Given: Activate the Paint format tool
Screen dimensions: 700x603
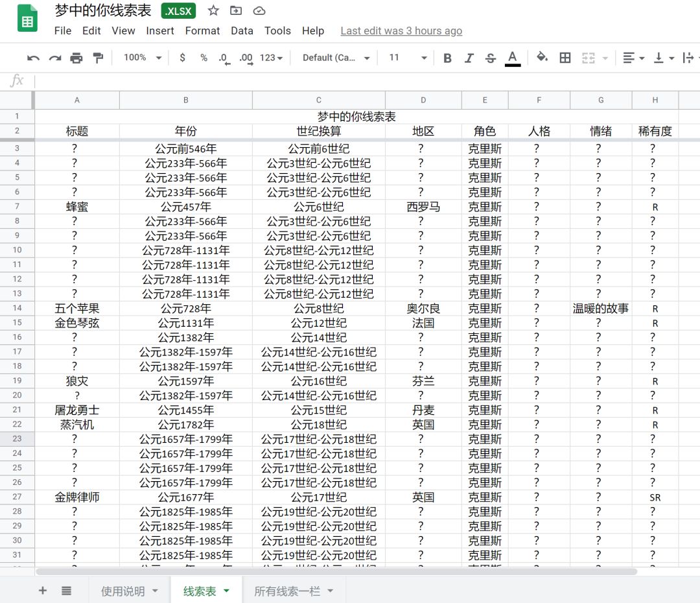Looking at the screenshot, I should 98,58.
